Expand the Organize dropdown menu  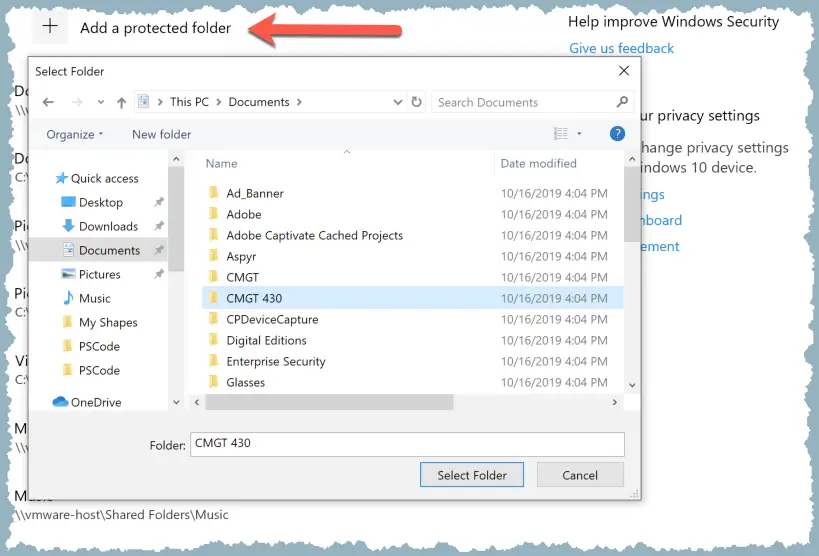click(x=75, y=134)
